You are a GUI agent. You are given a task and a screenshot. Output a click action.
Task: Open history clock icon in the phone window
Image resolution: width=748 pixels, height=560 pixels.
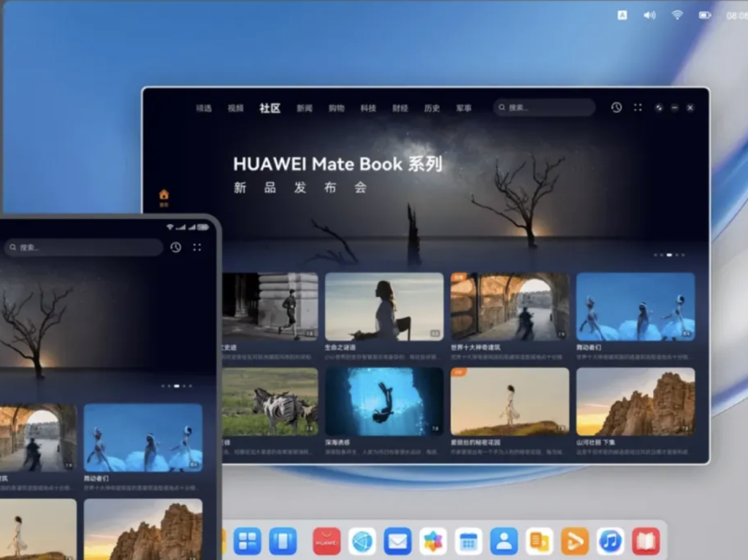click(x=175, y=247)
